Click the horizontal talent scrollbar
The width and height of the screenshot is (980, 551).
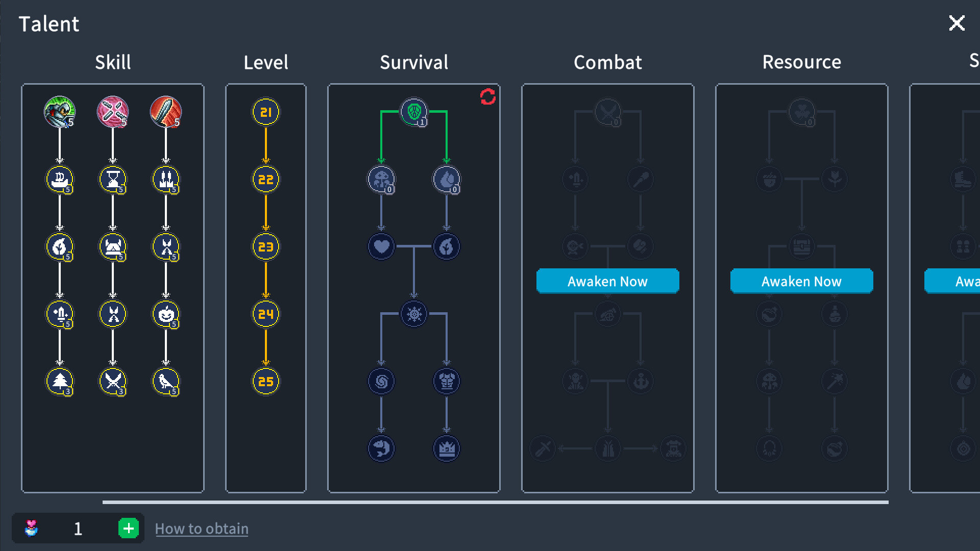point(495,502)
